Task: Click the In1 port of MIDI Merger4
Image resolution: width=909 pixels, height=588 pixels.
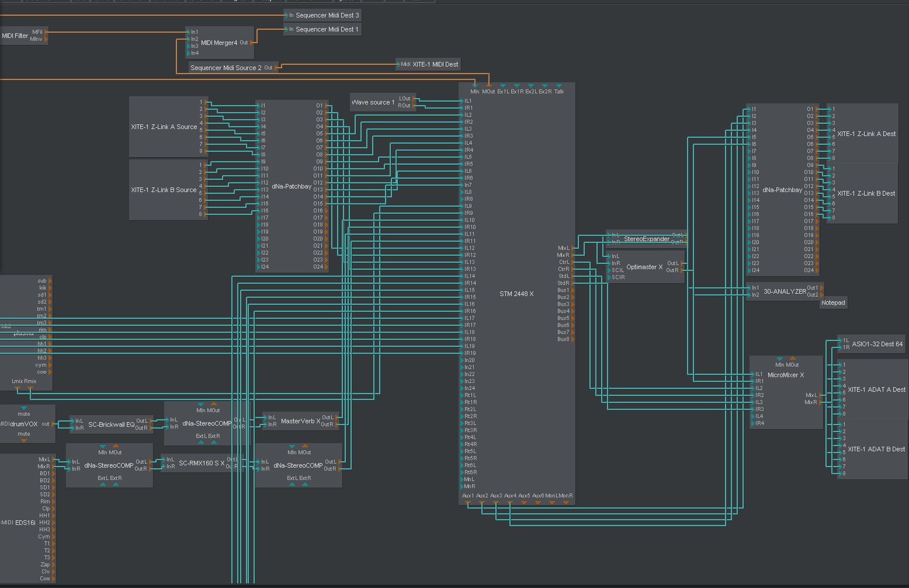Action: click(x=188, y=32)
